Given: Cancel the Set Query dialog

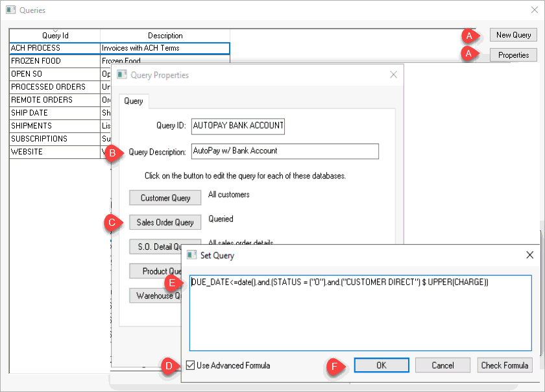Looking at the screenshot, I should pos(442,365).
